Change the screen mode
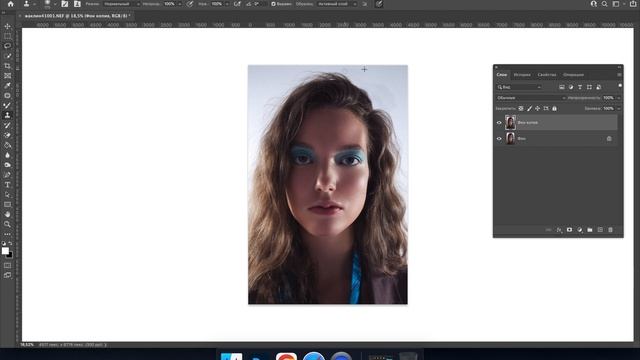The image size is (640, 360). coord(7,276)
